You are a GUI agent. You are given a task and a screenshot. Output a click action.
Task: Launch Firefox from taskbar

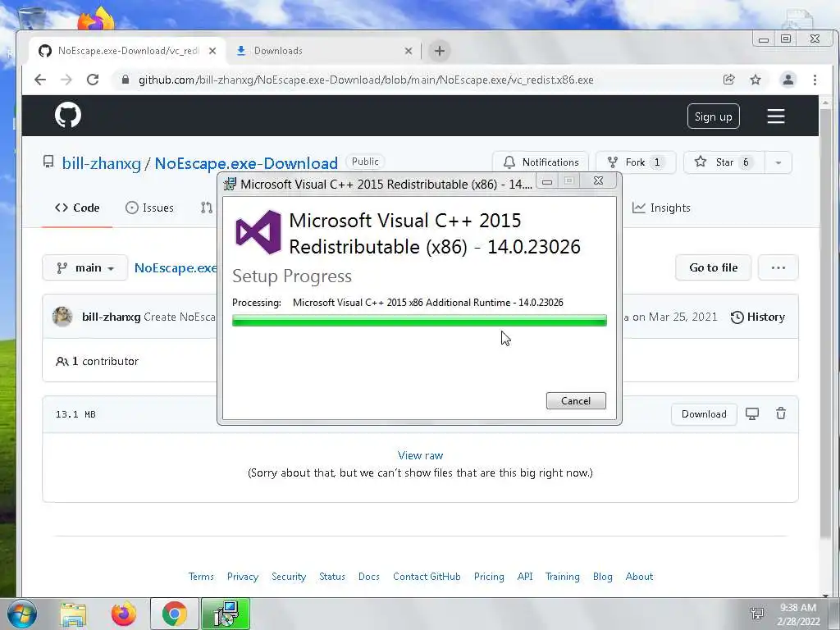click(x=124, y=614)
